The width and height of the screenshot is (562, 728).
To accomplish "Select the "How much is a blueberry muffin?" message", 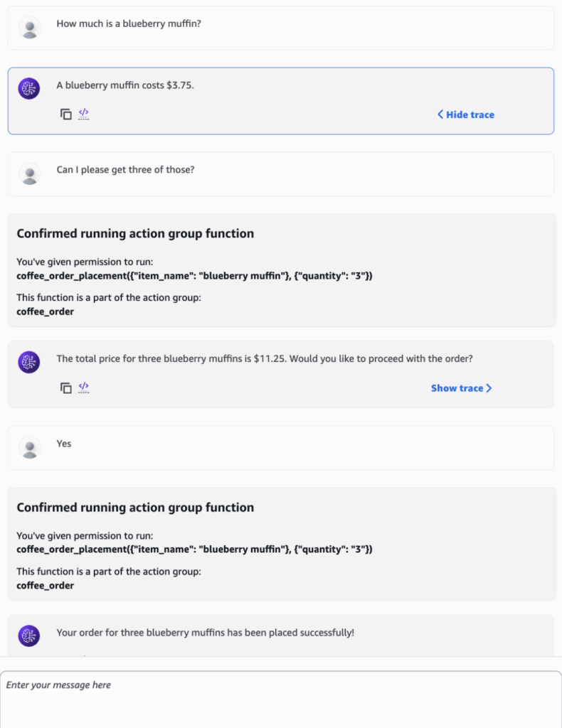I will (x=129, y=23).
